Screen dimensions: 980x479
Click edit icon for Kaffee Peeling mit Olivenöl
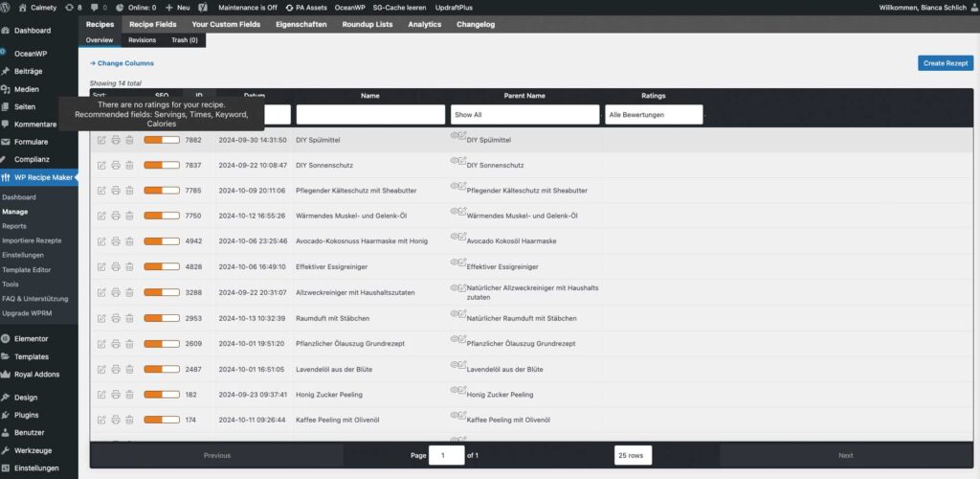(x=101, y=420)
